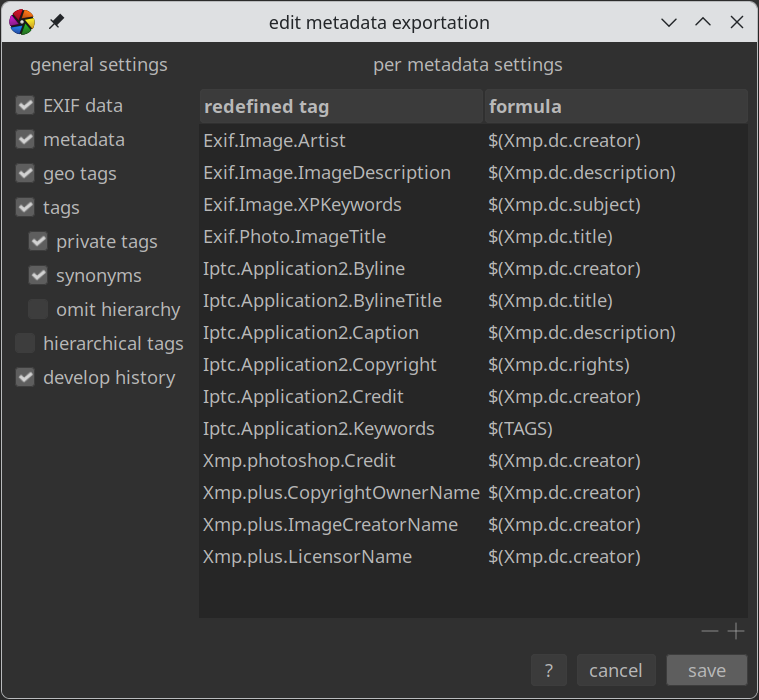The height and width of the screenshot is (700, 759).
Task: Click formula cell of Exif.Image.Artist
Action: 564,141
